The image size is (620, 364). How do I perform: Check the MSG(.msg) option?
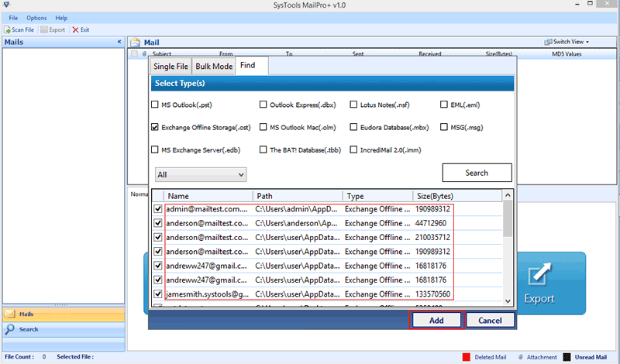443,127
